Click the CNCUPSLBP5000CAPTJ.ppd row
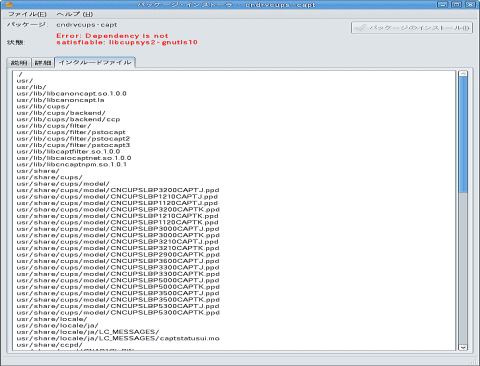This screenshot has height=366, width=480. click(x=118, y=280)
